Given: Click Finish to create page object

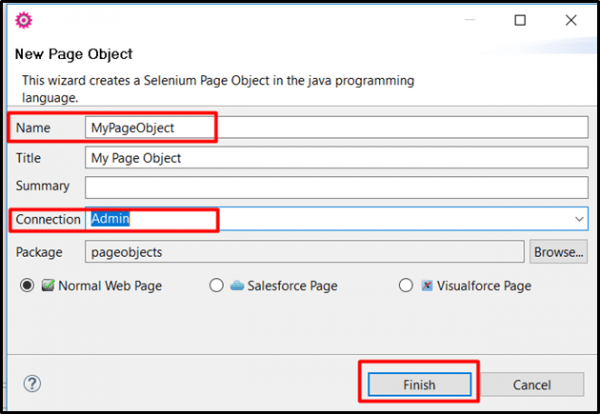Looking at the screenshot, I should pyautogui.click(x=419, y=385).
